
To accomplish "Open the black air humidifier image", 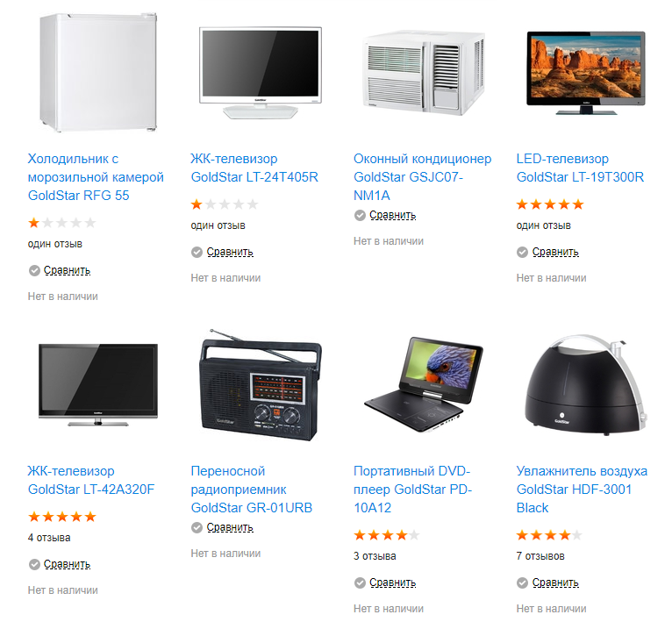I will 586,385.
